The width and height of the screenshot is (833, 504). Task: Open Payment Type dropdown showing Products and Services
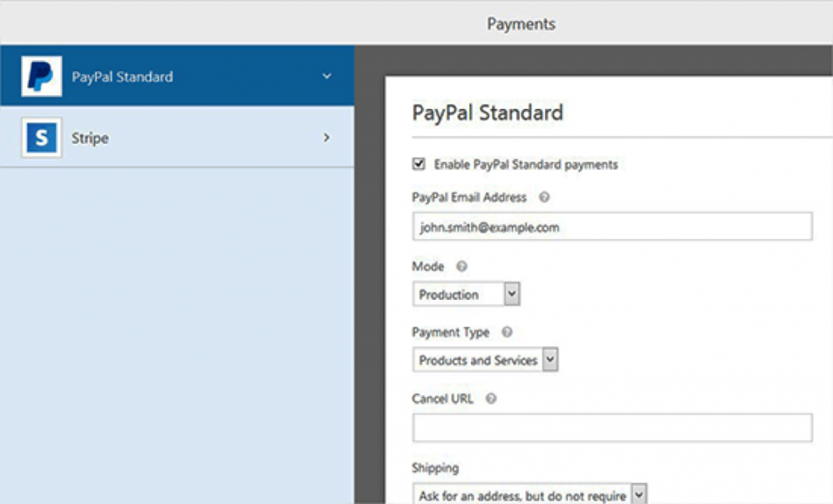point(485,359)
